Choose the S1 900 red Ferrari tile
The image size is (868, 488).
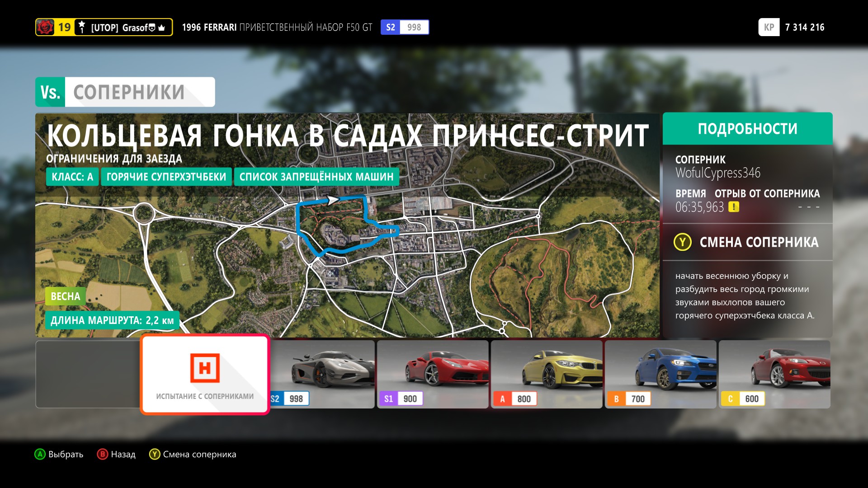click(x=433, y=374)
